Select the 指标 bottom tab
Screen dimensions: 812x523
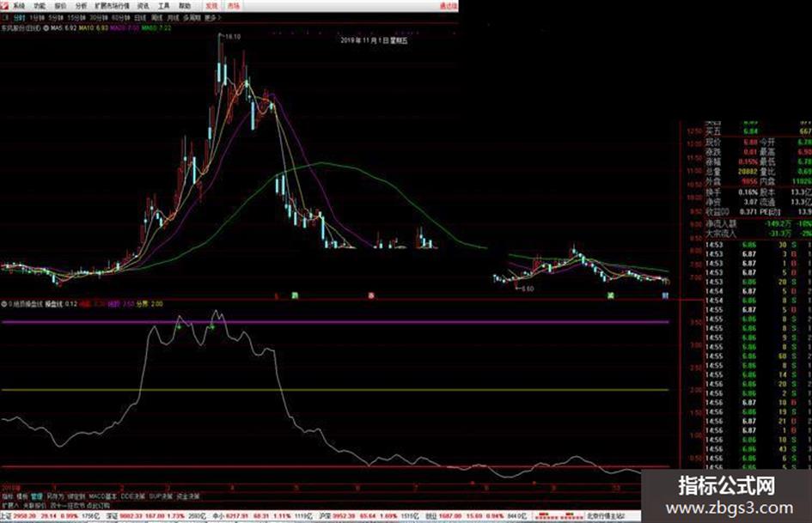pos(7,496)
